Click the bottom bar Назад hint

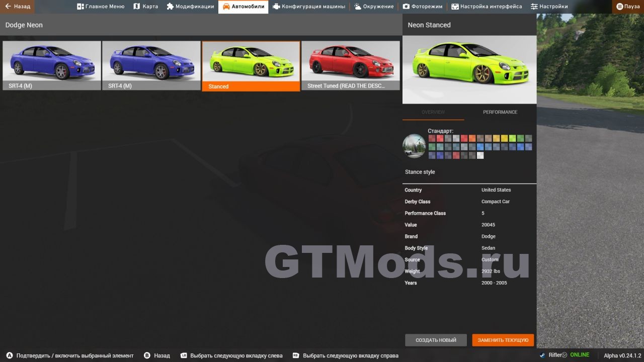[162, 355]
